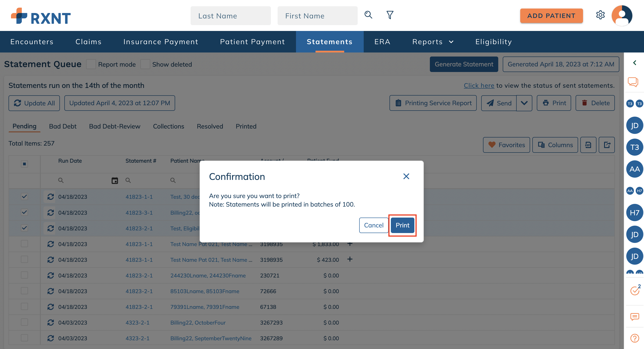Enable Show deleted
644x349 pixels.
pos(145,64)
